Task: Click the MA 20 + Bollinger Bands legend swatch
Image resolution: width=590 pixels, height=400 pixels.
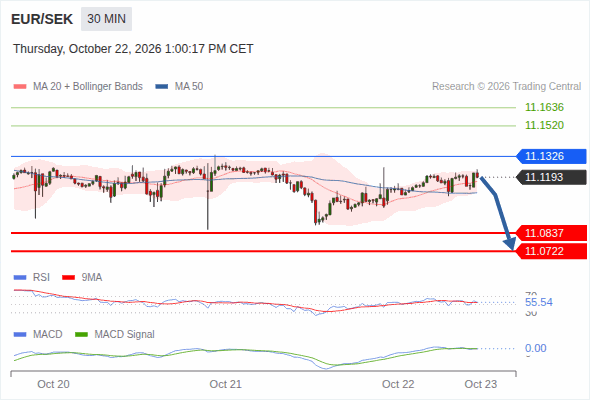Action: tap(20, 87)
